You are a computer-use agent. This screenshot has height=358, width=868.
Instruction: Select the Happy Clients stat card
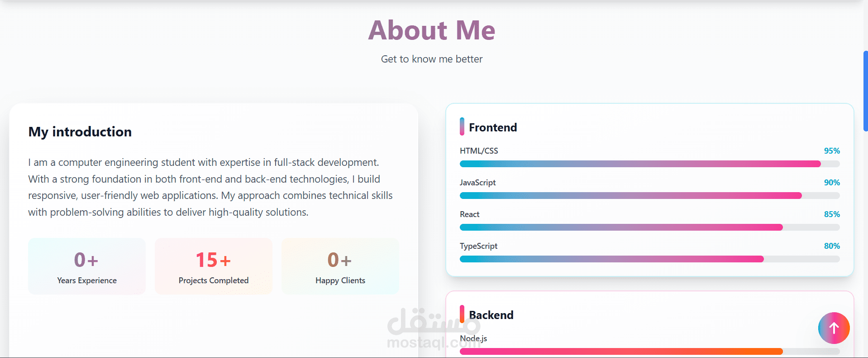(340, 266)
